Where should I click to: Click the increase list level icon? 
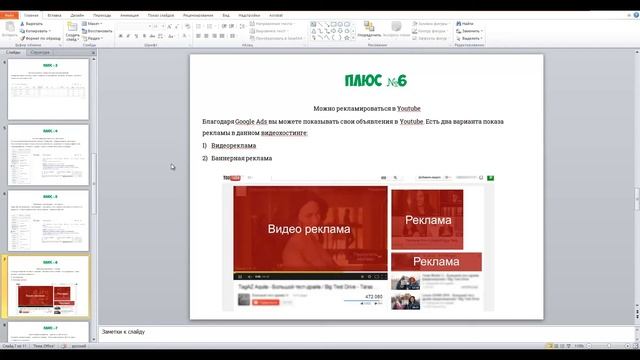pyautogui.click(x=231, y=26)
